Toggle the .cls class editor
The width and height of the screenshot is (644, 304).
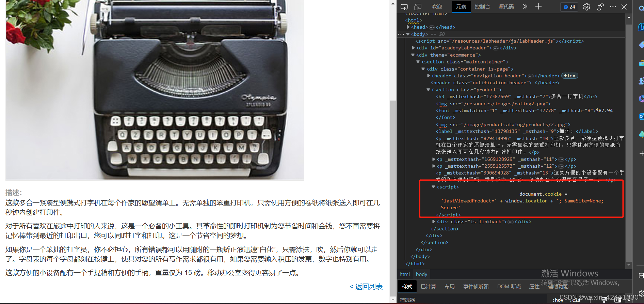pyautogui.click(x=575, y=300)
